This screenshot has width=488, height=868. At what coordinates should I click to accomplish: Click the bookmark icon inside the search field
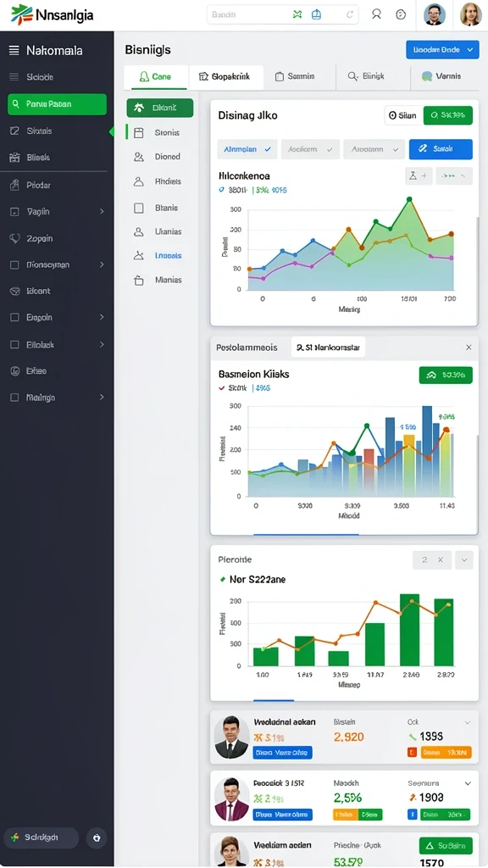[317, 15]
